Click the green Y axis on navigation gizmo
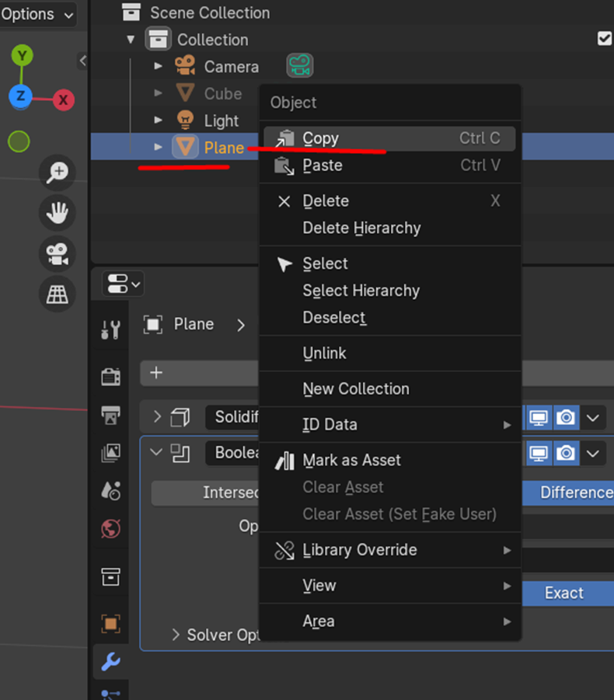This screenshot has height=700, width=614. (x=22, y=55)
